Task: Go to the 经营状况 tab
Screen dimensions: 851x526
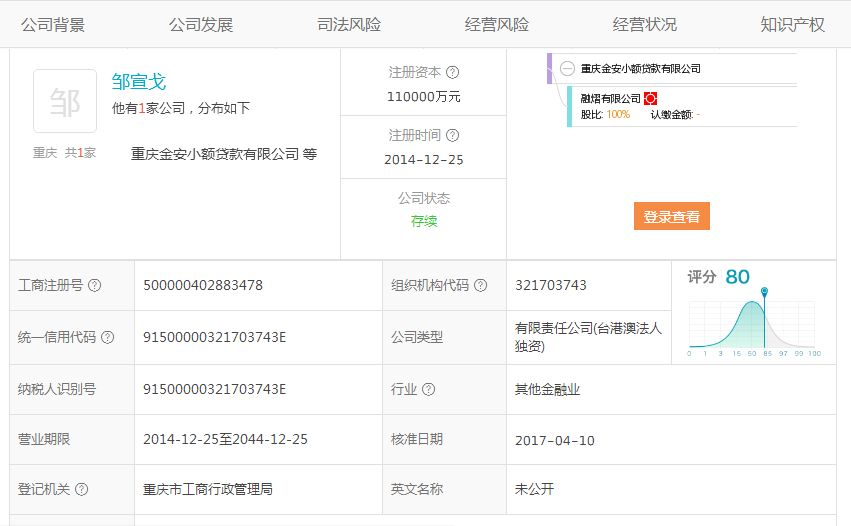Action: 645,24
